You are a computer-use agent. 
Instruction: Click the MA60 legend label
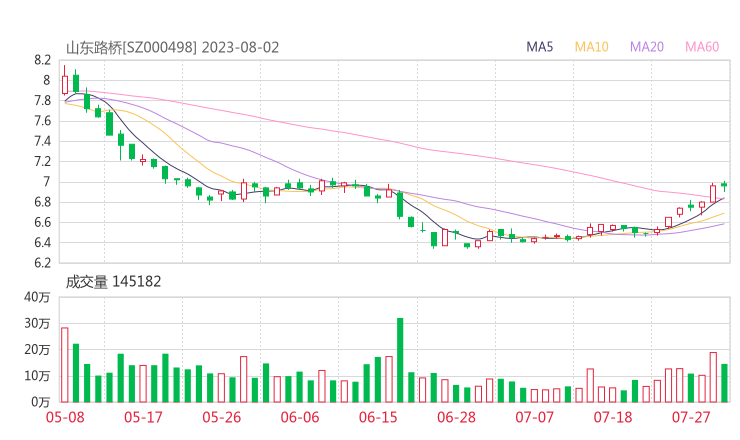point(702,47)
